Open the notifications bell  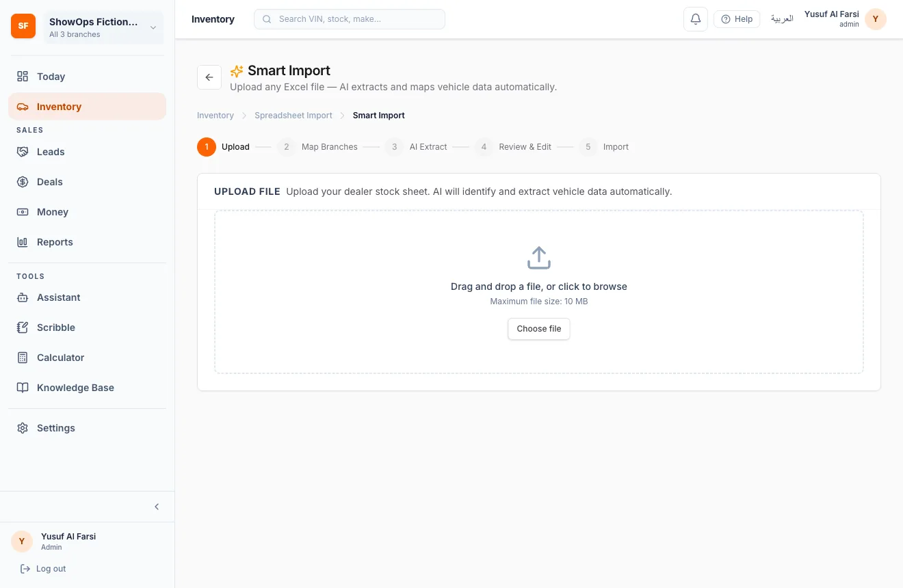pos(696,19)
